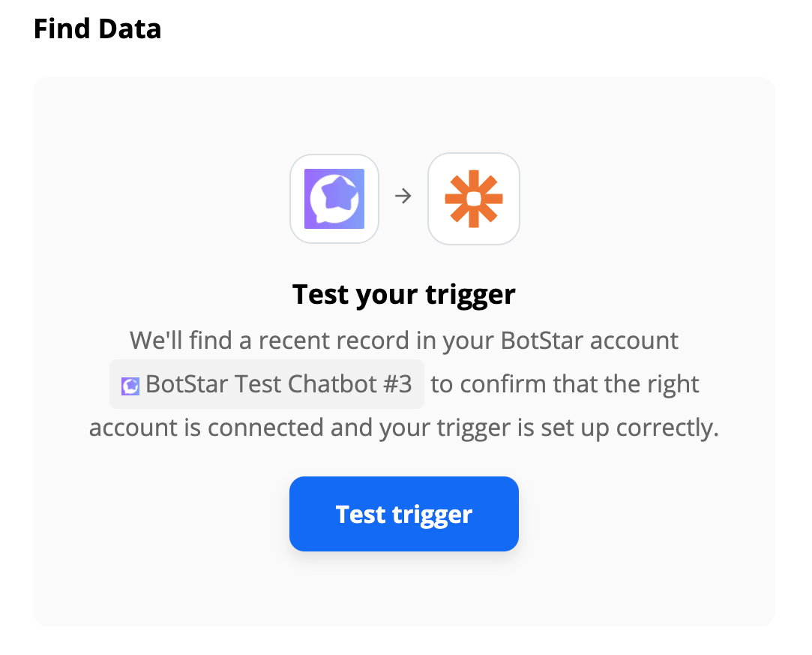This screenshot has height=655, width=812.
Task: Click the star speech bubble in the BotStar logo
Action: click(x=334, y=200)
